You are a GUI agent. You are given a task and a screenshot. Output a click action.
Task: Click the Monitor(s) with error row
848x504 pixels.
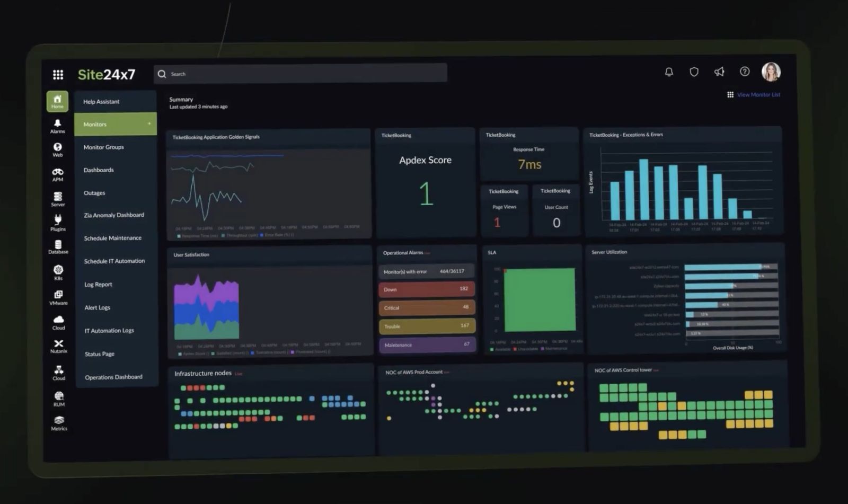click(427, 271)
